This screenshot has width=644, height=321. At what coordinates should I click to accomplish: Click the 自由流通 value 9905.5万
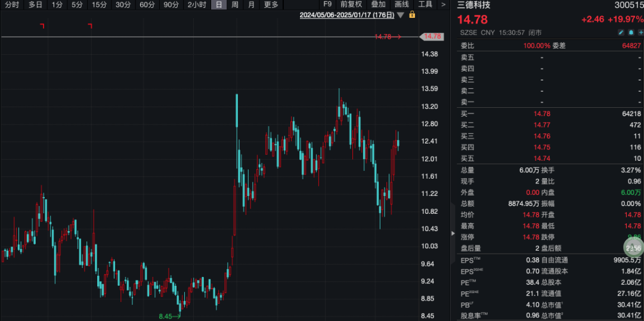(626, 260)
